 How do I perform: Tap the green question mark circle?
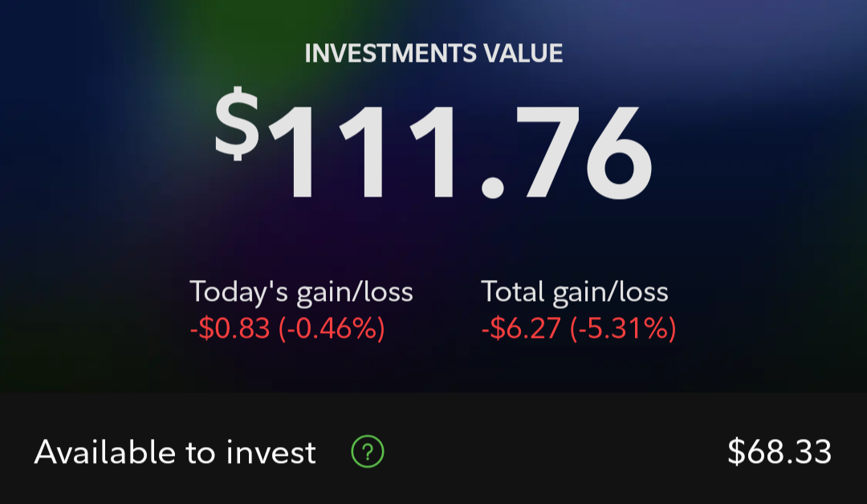click(368, 453)
